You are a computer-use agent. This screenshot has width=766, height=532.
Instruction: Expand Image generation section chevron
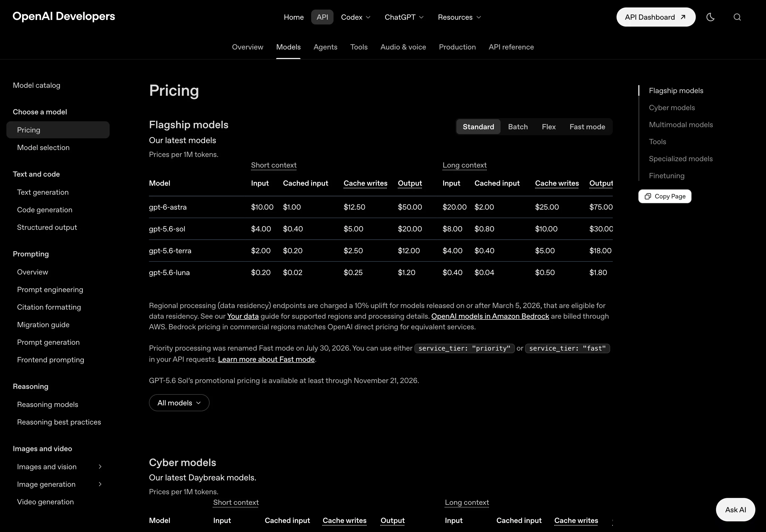[x=100, y=484]
